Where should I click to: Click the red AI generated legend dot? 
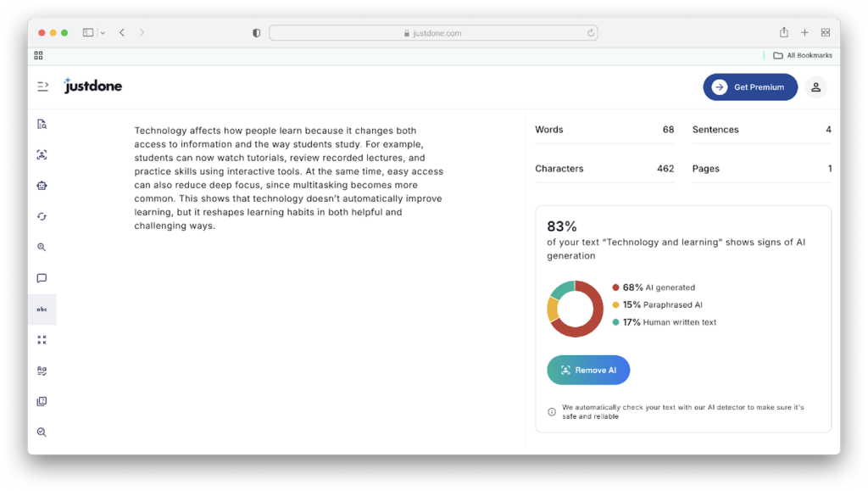615,287
